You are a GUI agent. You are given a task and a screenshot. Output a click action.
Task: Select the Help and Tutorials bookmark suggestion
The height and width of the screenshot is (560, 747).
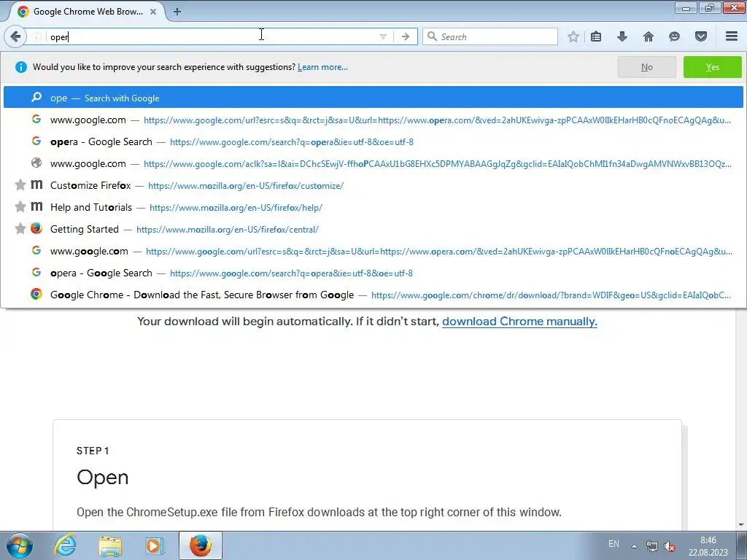coord(373,208)
